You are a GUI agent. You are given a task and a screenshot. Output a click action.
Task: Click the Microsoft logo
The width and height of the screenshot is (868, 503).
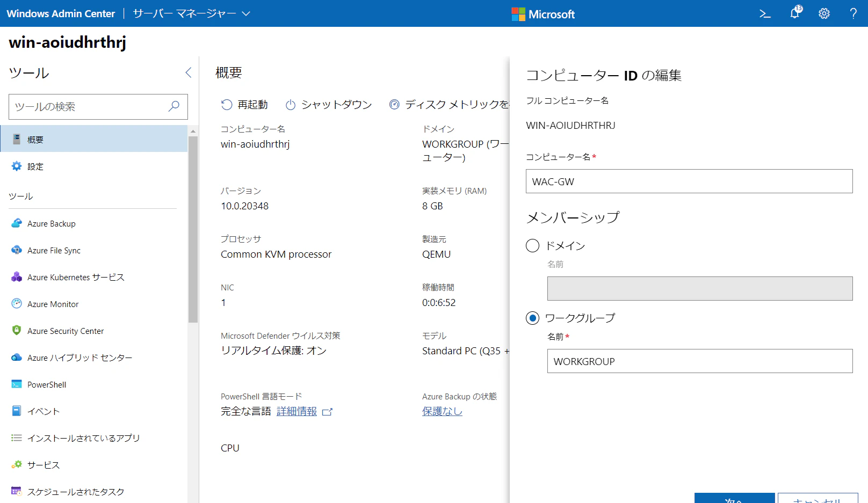click(543, 14)
